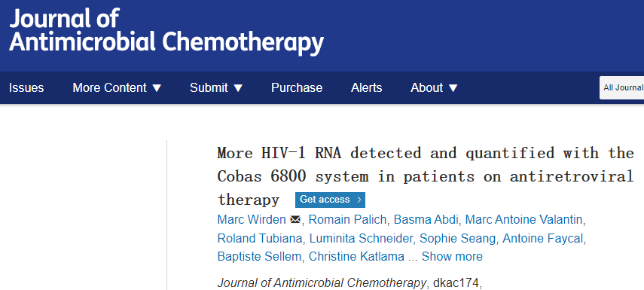This screenshot has height=290, width=644.
Task: Open author Romain Palich's link
Action: coord(347,220)
